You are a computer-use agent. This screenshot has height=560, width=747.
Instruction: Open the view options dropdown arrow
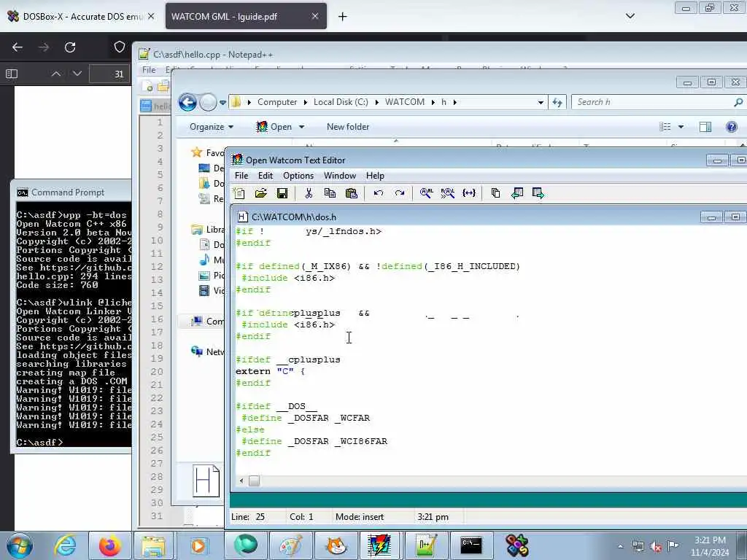point(681,127)
